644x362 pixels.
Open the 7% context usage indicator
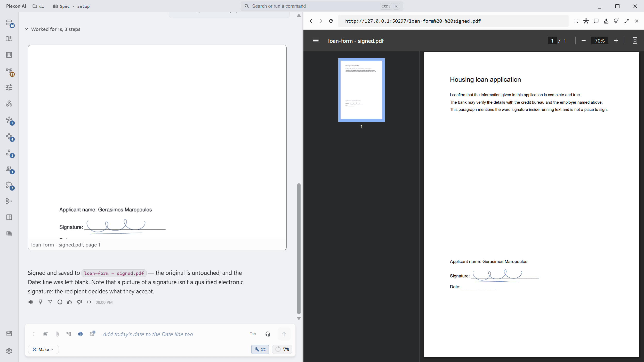pyautogui.click(x=282, y=349)
